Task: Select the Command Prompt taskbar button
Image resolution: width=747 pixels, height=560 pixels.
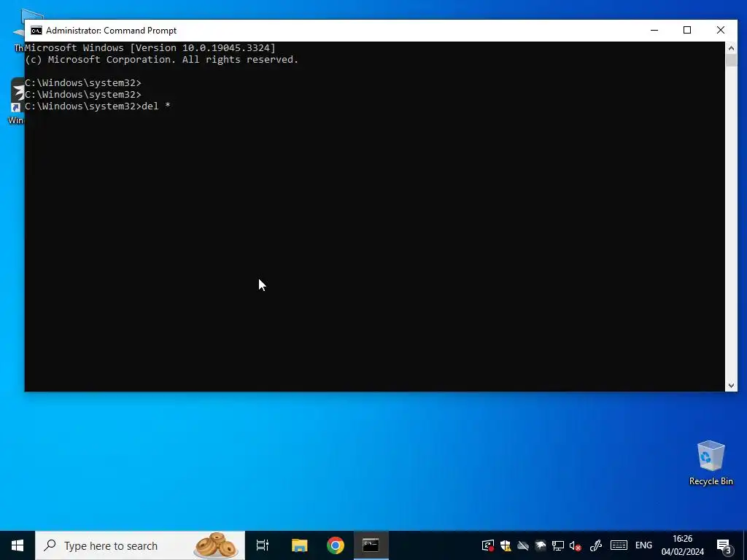Action: (x=371, y=545)
